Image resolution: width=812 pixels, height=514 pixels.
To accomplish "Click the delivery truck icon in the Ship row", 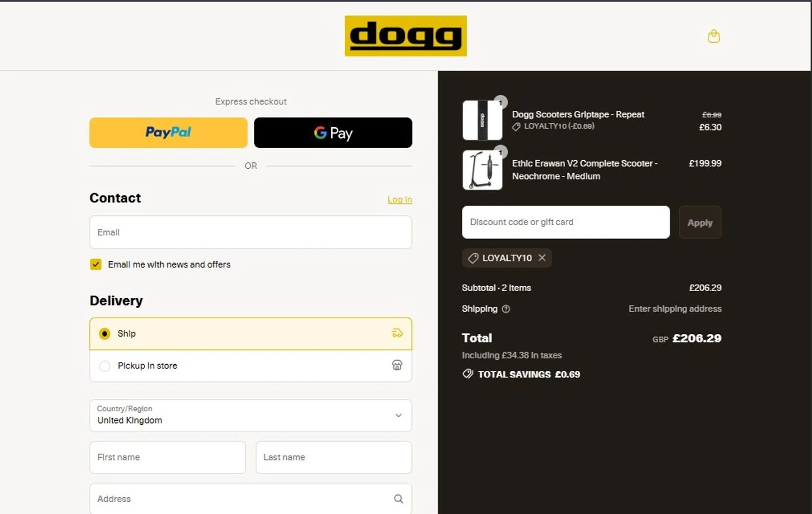I will pos(397,333).
